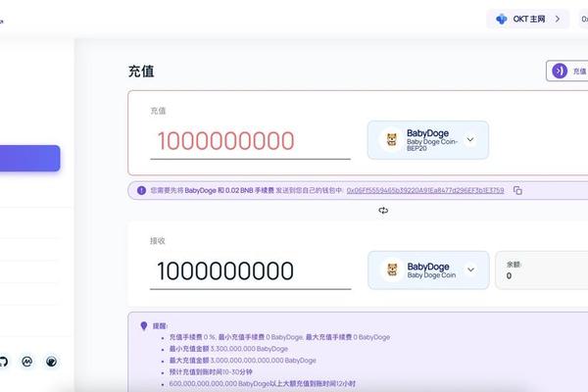Open the CoinGecko icon in sidebar footer
The height and width of the screenshot is (392, 588).
51,362
